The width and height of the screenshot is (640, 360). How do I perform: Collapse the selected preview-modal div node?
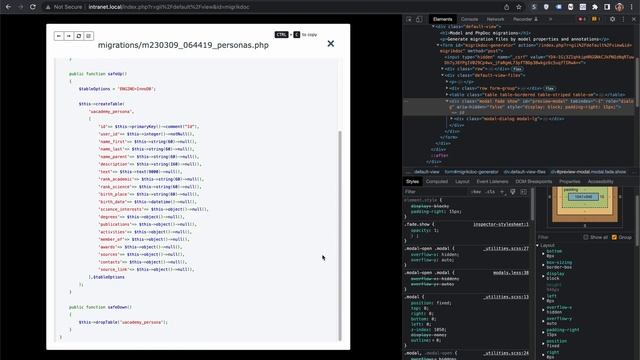click(x=447, y=101)
